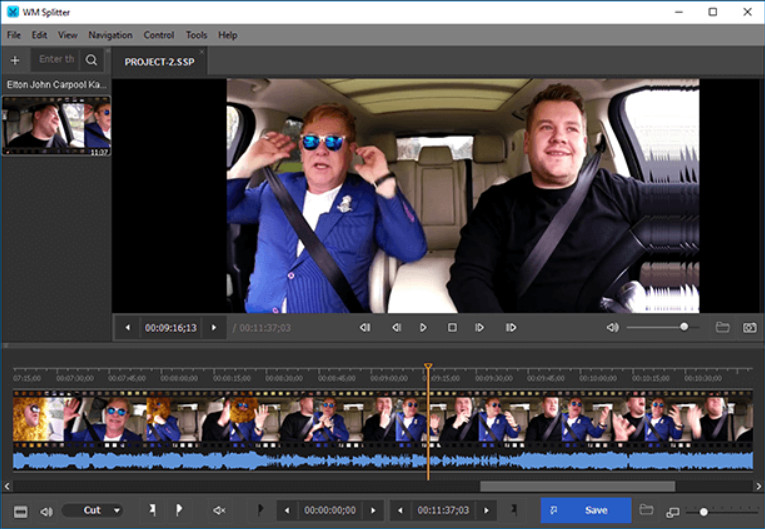
Task: Click the timeline ruler at 00:08:30;00
Action: tap(284, 378)
